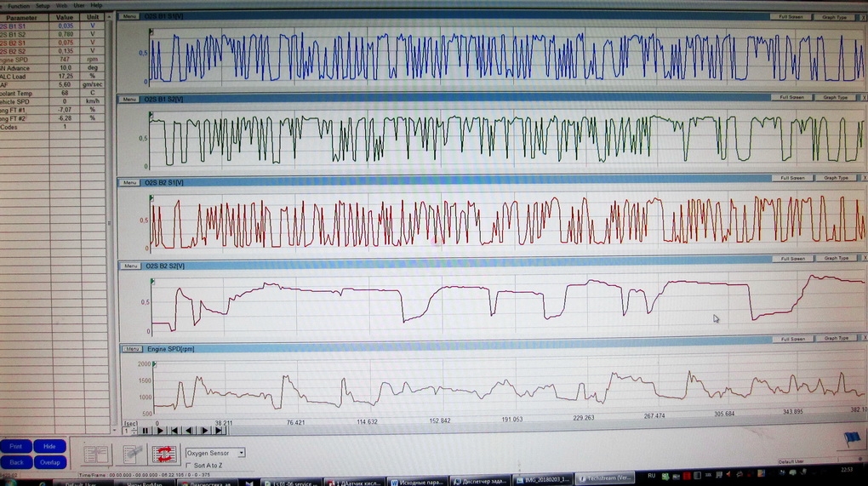Click Full Screen on O2S B2 S2 graph

pyautogui.click(x=792, y=259)
